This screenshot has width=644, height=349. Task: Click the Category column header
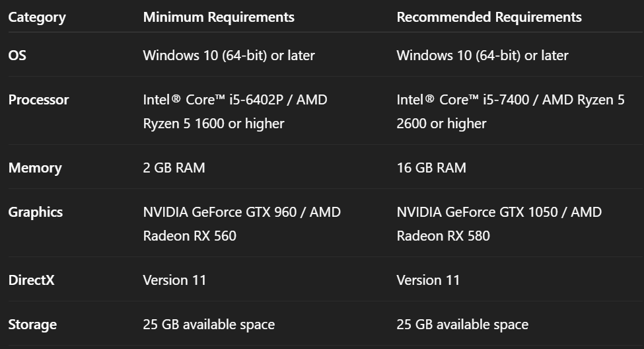coord(36,17)
